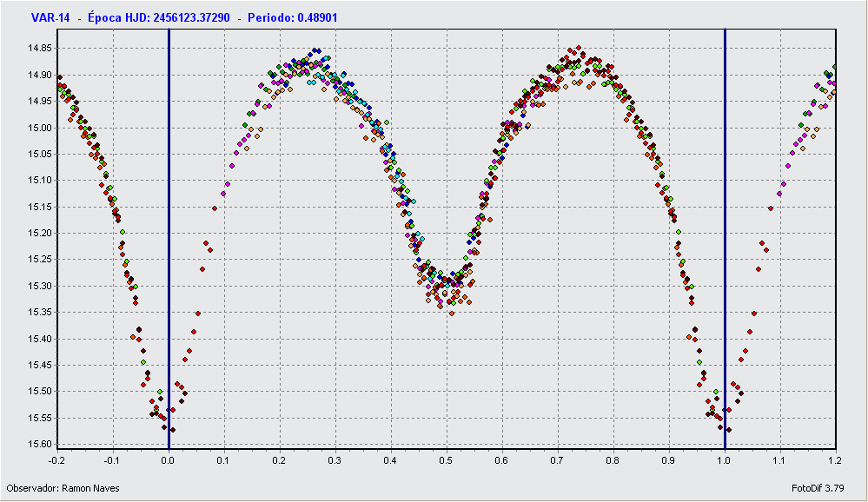Click the 14.85 magnitude axis label
Screen dimensions: 868x502
click(x=39, y=48)
